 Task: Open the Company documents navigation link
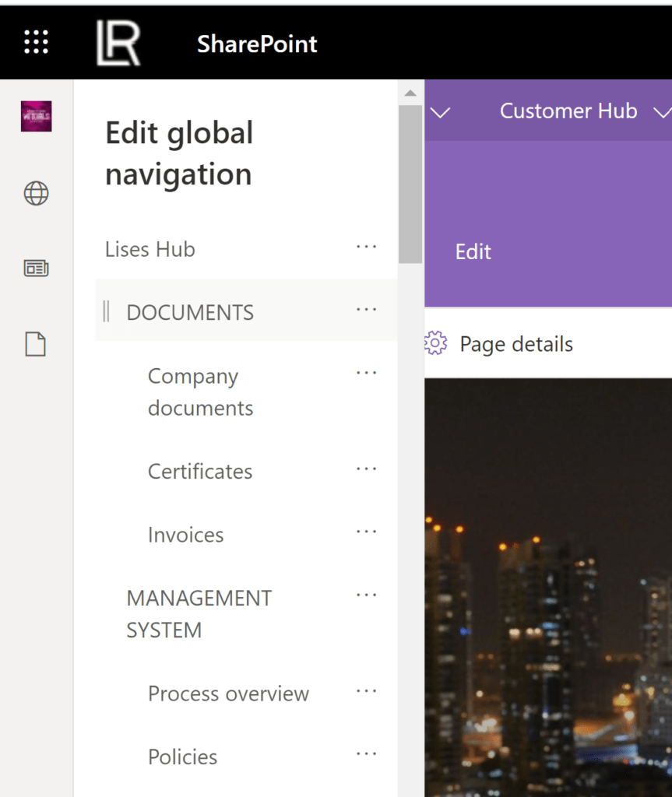click(x=200, y=391)
